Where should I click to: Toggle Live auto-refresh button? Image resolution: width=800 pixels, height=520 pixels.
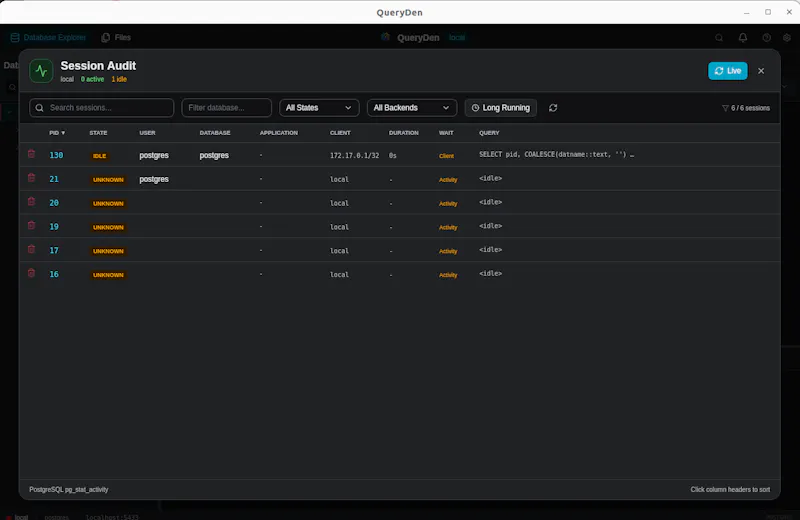[728, 71]
